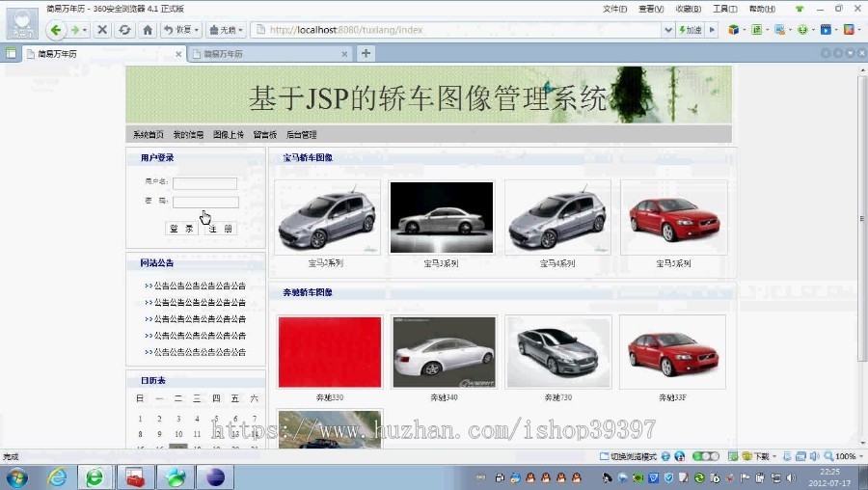868x490 pixels.
Task: Click the screenshot extension icon in toolbar
Action: pos(779,30)
